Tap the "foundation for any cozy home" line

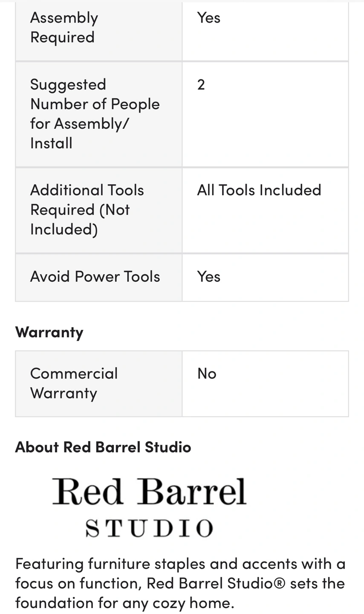coord(124,602)
